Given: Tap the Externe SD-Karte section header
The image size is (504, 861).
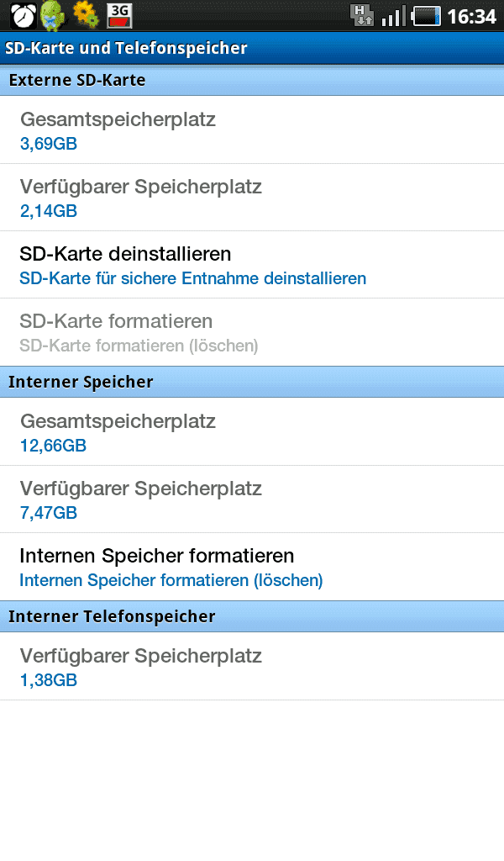Looking at the screenshot, I should (x=252, y=80).
